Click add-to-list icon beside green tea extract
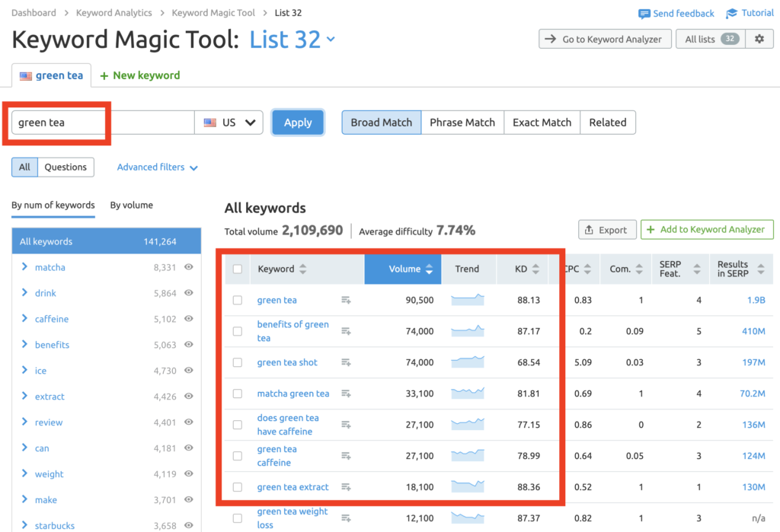 click(346, 487)
